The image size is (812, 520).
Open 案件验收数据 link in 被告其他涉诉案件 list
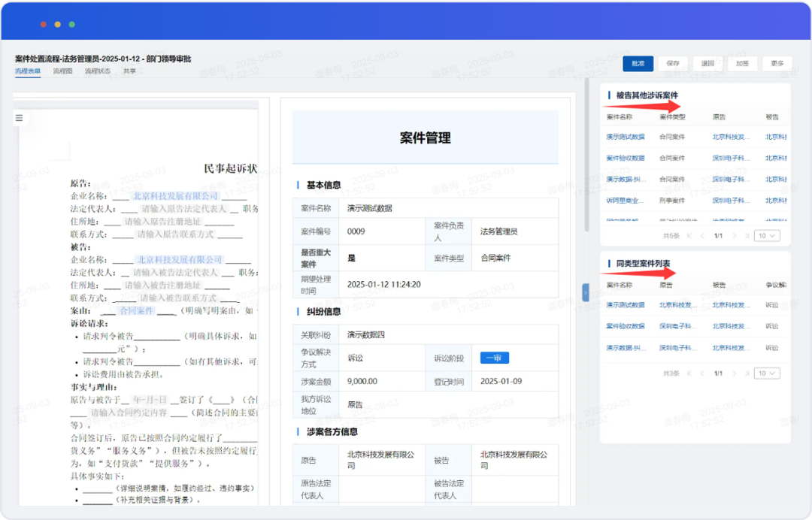[x=626, y=159]
